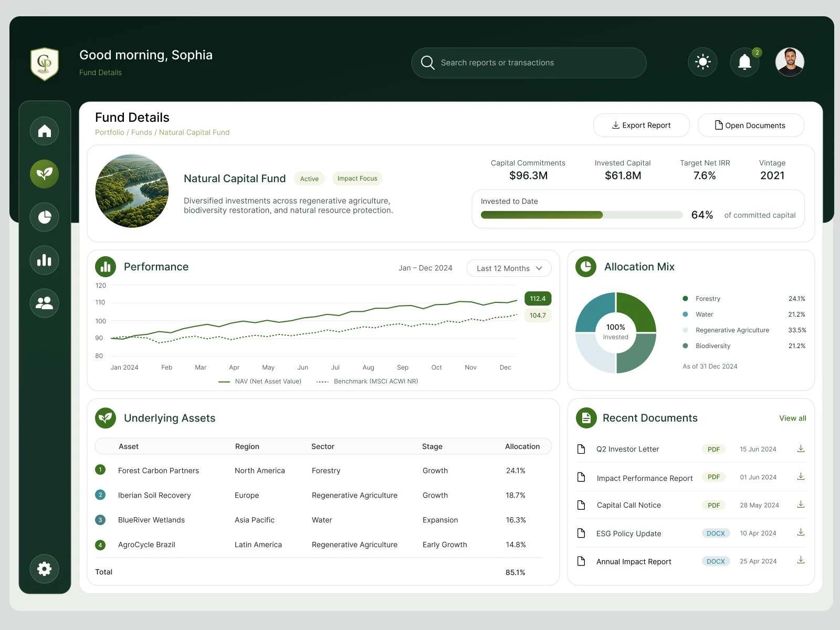Click the search magnifier icon
840x630 pixels.
[427, 62]
